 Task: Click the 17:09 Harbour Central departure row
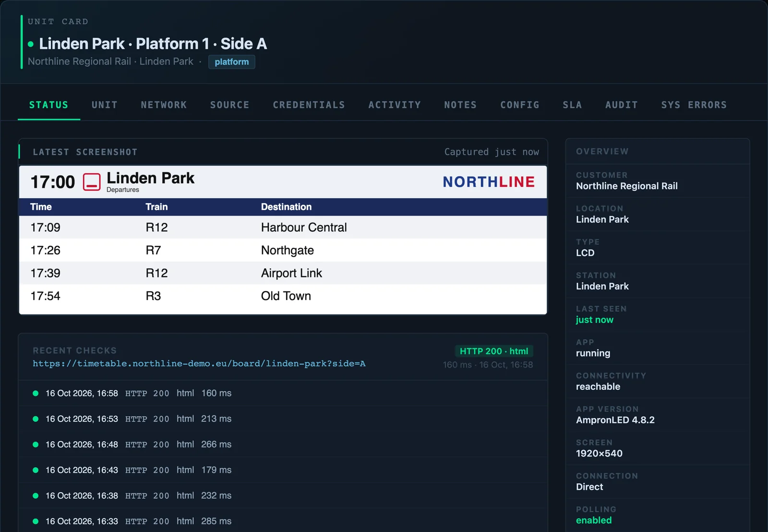pyautogui.click(x=283, y=227)
